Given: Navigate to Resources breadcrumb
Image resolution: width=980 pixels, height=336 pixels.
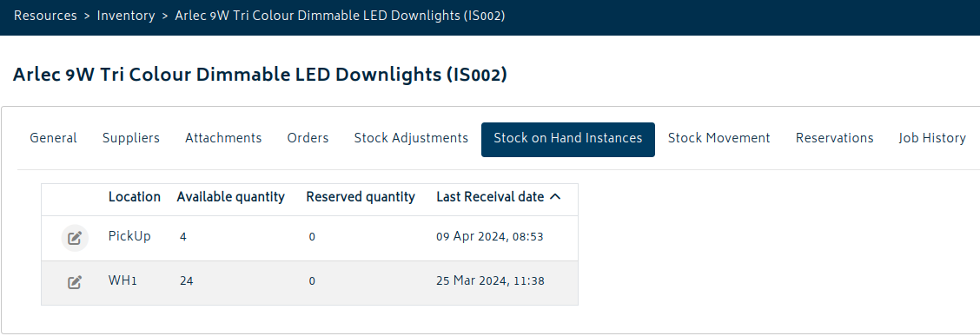Looking at the screenshot, I should click(46, 16).
